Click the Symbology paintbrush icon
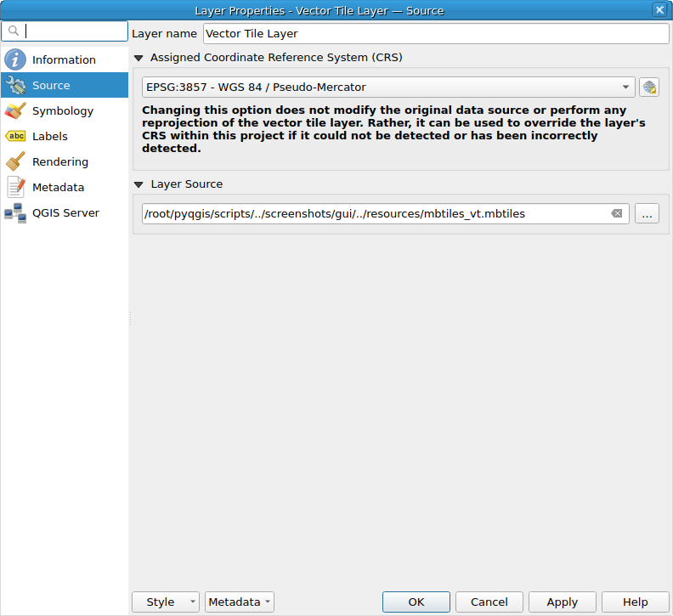673x616 pixels. [15, 110]
